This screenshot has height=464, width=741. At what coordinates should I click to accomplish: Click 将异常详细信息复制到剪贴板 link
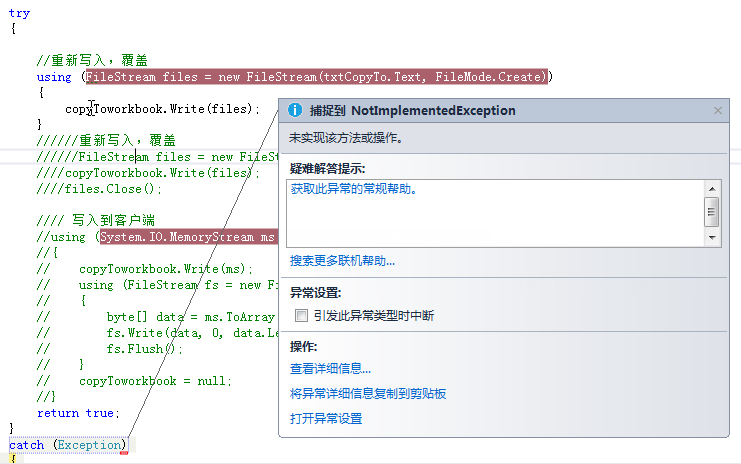pyautogui.click(x=368, y=394)
